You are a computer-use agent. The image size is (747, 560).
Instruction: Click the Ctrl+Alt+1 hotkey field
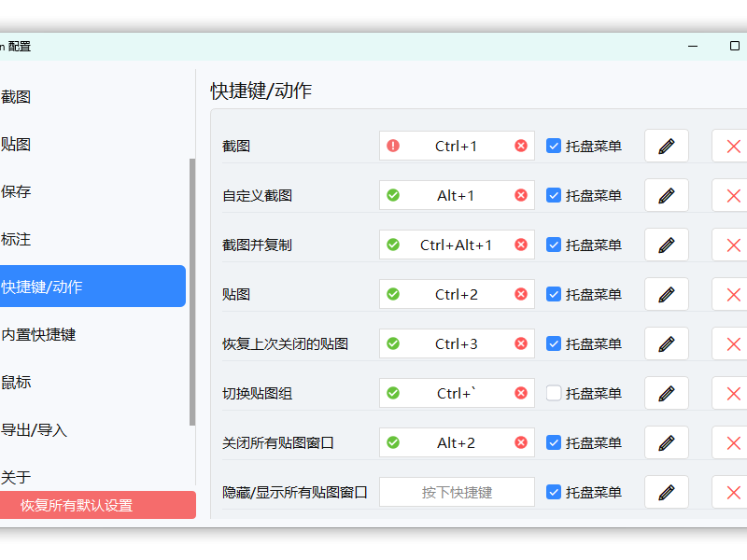pos(457,245)
